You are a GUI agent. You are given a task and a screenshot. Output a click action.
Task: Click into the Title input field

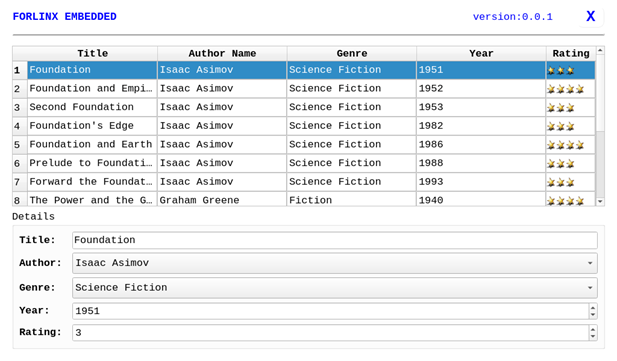[x=334, y=240]
